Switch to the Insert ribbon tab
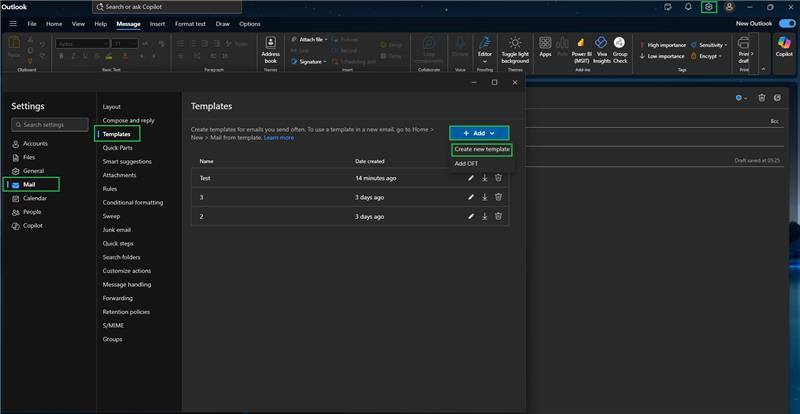 tap(157, 24)
